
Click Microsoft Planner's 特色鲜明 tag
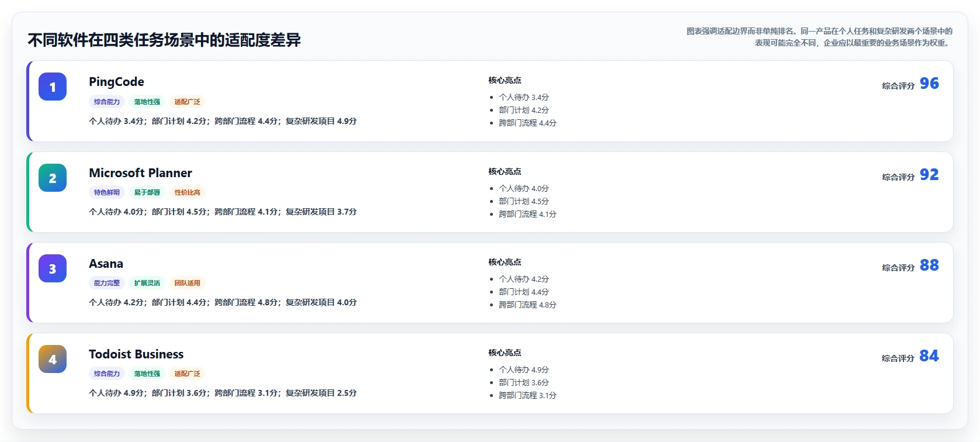pyautogui.click(x=107, y=192)
